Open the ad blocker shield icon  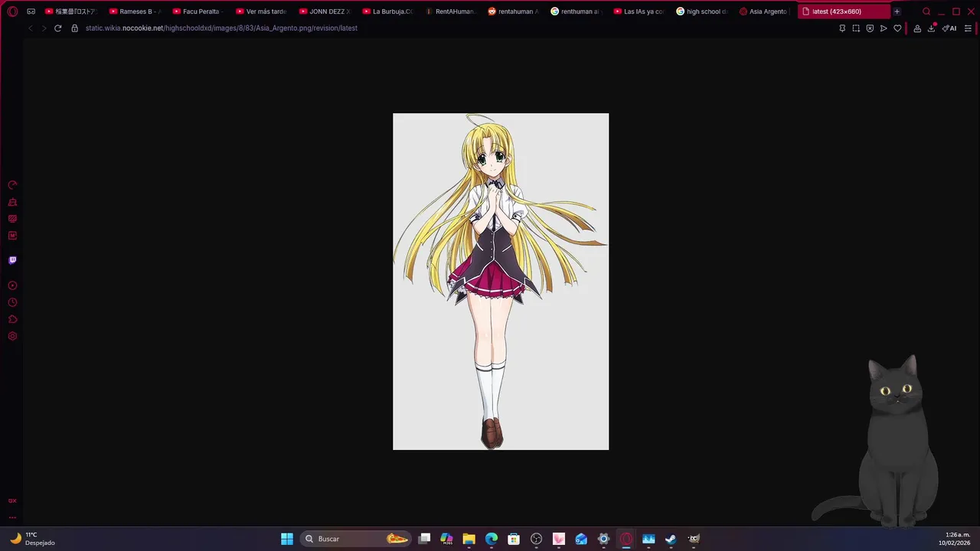click(870, 28)
